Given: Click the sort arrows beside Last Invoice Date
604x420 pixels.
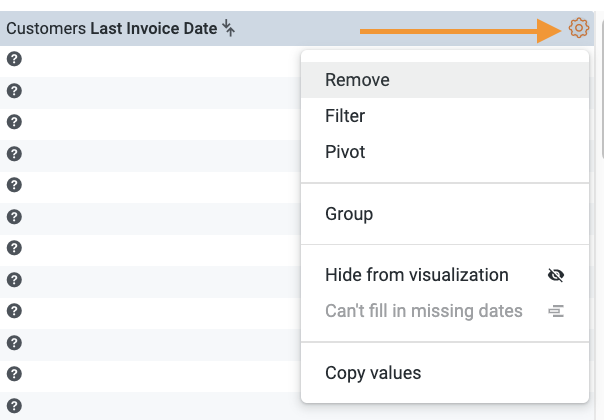Looking at the screenshot, I should pos(229,28).
